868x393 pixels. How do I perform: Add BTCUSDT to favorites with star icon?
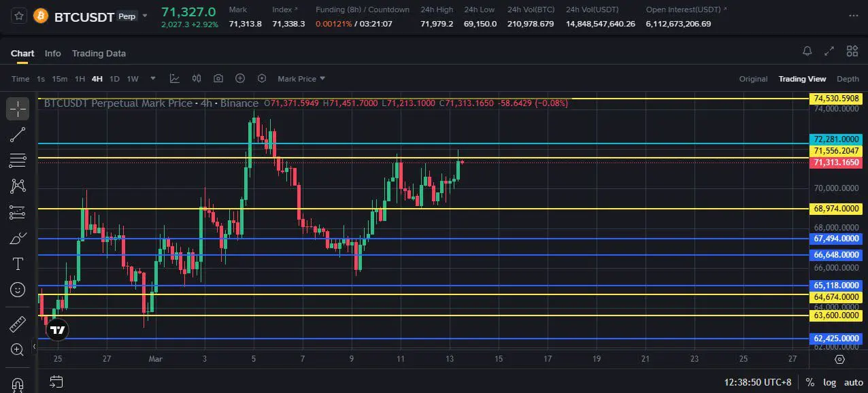(x=18, y=16)
